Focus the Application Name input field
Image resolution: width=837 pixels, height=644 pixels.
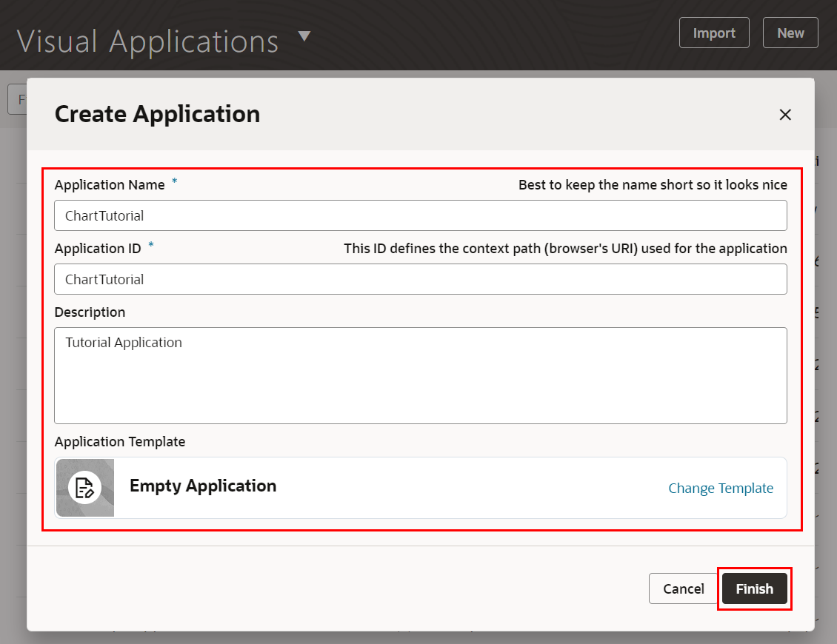[x=420, y=215]
